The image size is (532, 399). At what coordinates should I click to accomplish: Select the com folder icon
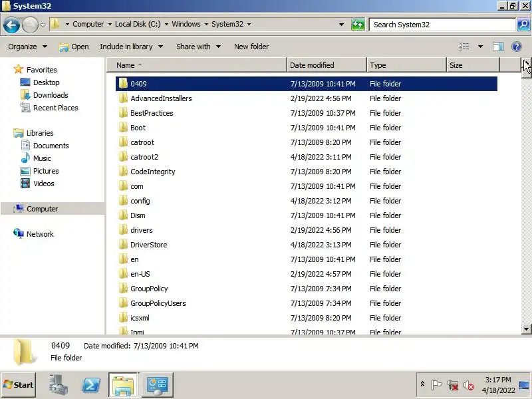coord(123,186)
